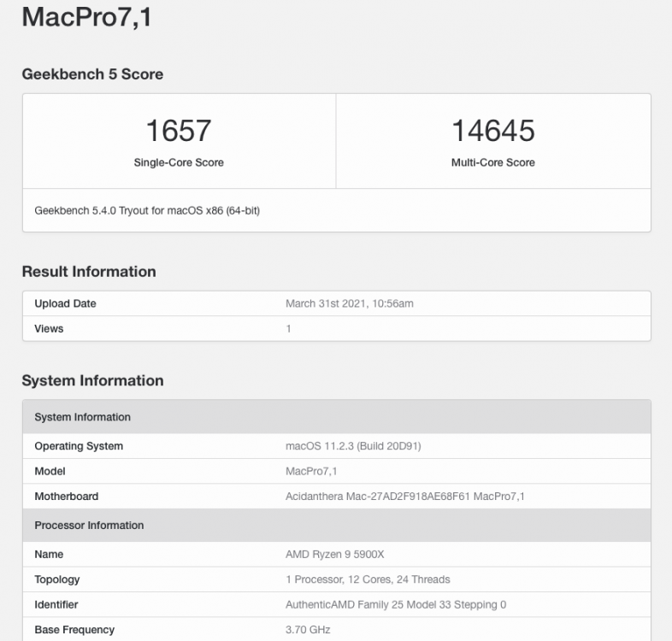The height and width of the screenshot is (641, 672).
Task: Click the Processor Information table header
Action: [x=337, y=526]
